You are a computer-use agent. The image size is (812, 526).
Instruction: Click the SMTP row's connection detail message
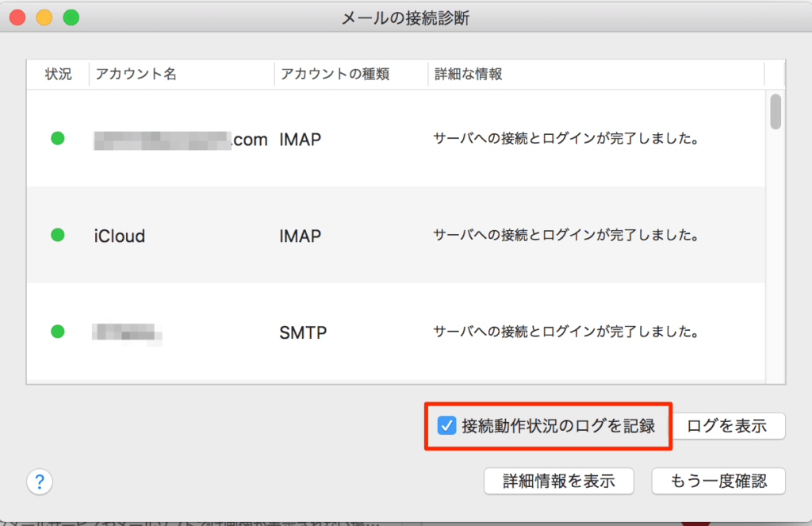tap(566, 332)
